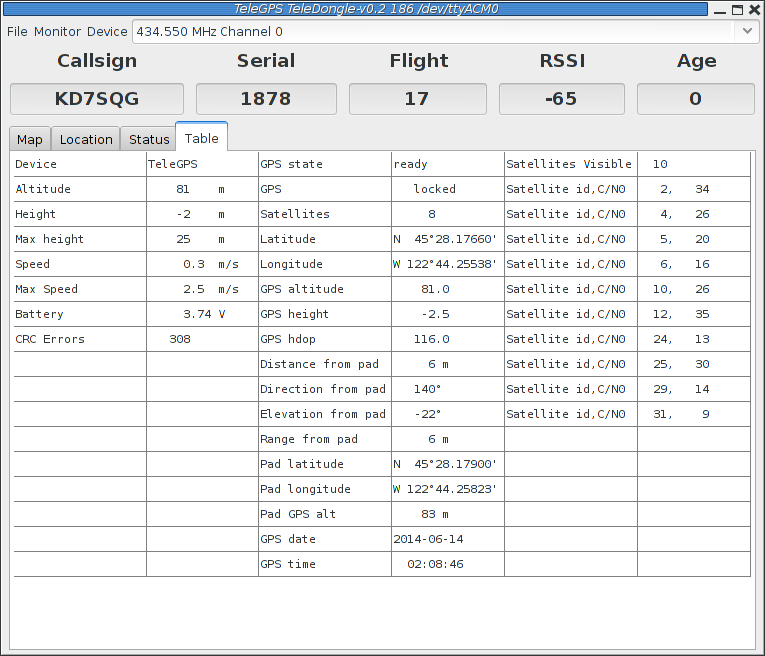Open the Device menu
This screenshot has height=656, width=765.
point(107,31)
